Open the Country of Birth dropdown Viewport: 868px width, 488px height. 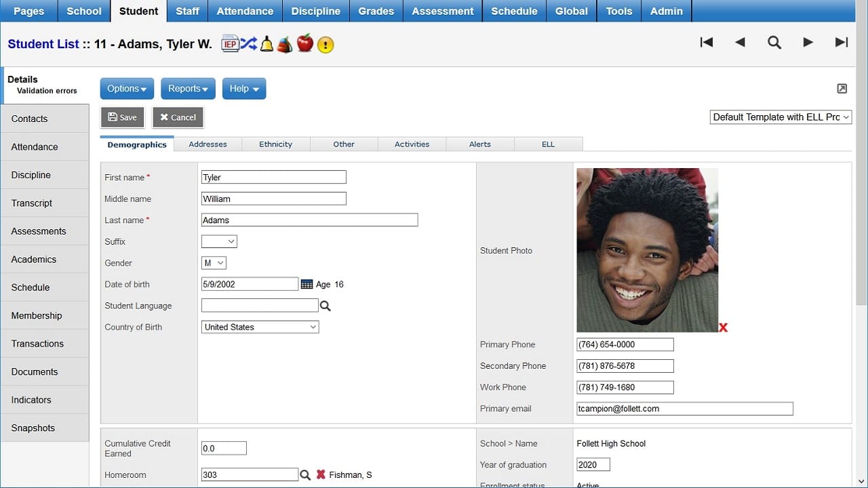(260, 327)
